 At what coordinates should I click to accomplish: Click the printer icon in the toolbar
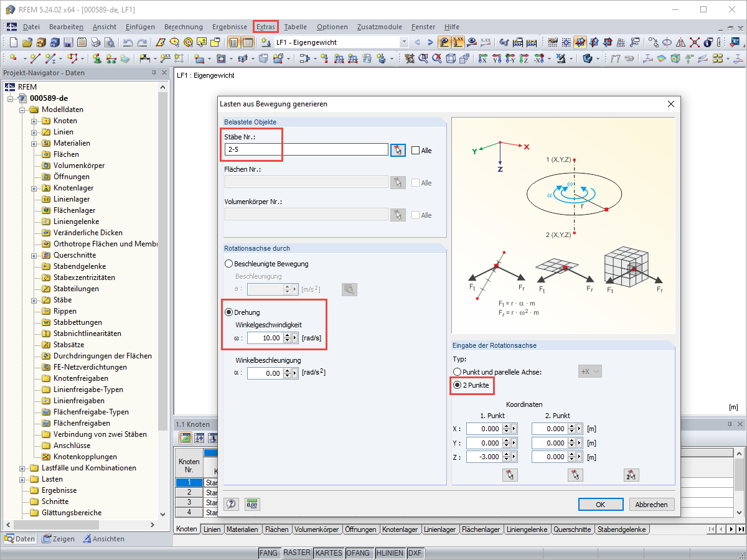pos(95,42)
